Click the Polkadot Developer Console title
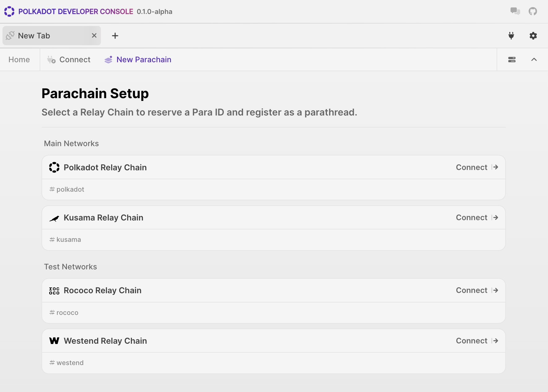The image size is (548, 392). [x=76, y=11]
